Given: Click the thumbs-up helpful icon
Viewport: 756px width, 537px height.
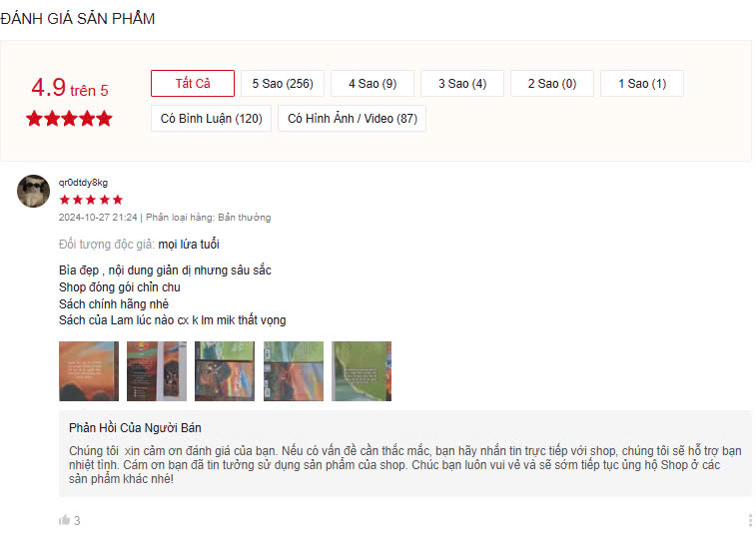Looking at the screenshot, I should (64, 520).
